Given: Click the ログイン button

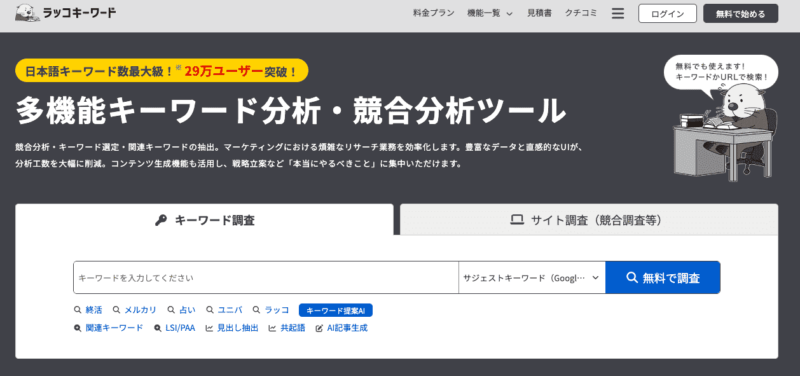Looking at the screenshot, I should [x=667, y=14].
